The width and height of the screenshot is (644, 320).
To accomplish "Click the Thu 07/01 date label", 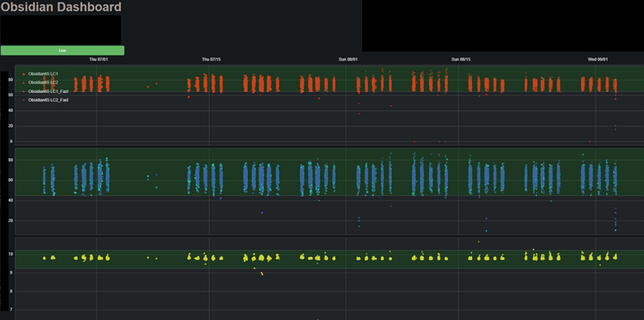I will point(99,59).
